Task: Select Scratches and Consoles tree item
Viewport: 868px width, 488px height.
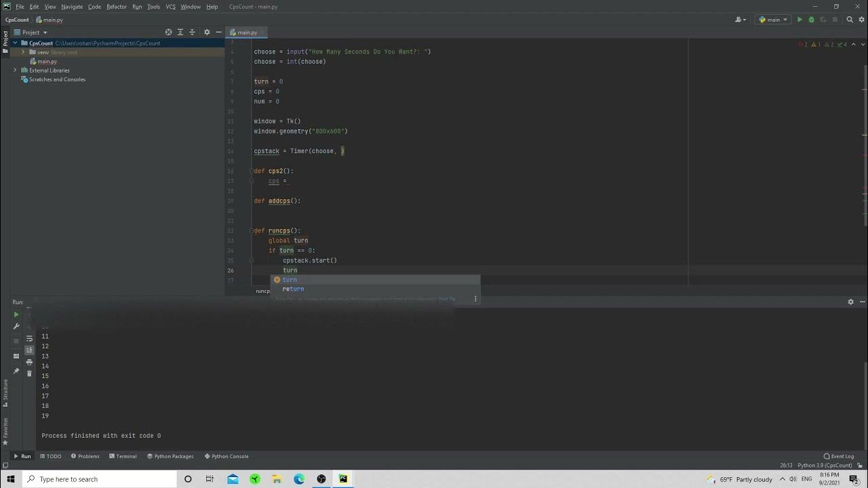Action: click(53, 79)
